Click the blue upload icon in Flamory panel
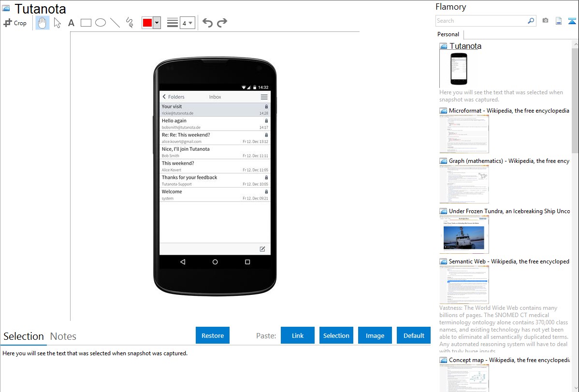579x392 pixels. (572, 21)
